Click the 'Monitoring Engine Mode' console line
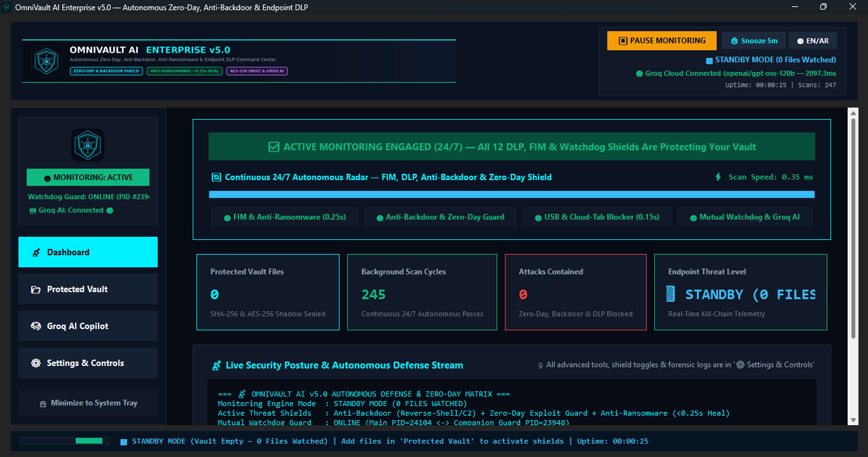Viewport: 868px width, 457px height. pos(342,404)
